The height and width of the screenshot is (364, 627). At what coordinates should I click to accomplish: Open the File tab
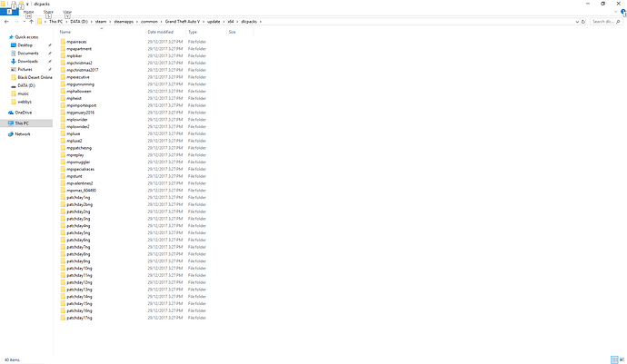9,12
